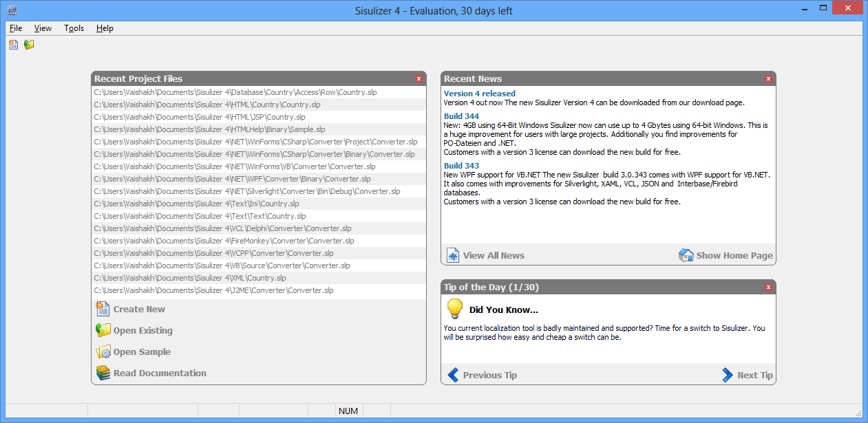Image resolution: width=868 pixels, height=423 pixels.
Task: Click the Previous Tip arrow icon
Action: coord(453,375)
